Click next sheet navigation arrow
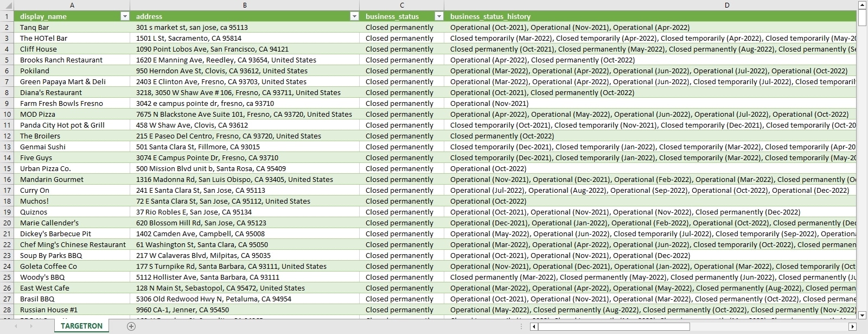The image size is (868, 334). pos(31,326)
